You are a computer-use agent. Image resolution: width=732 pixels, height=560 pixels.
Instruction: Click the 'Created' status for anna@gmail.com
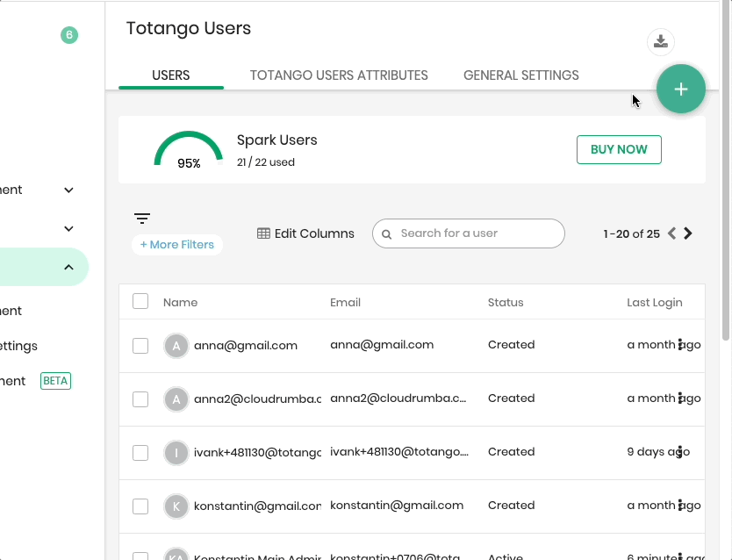coord(511,345)
